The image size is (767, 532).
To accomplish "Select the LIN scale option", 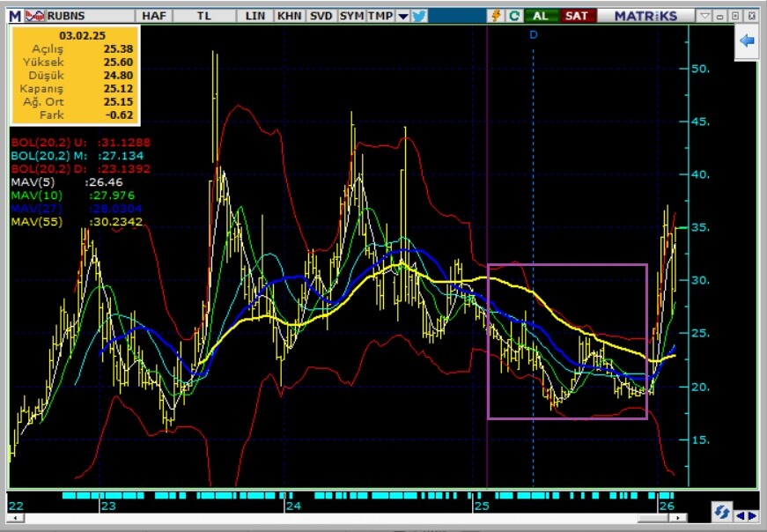I will click(255, 16).
